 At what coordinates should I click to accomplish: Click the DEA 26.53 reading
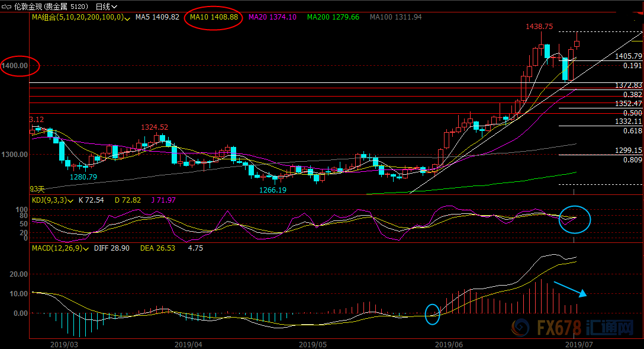(157, 248)
